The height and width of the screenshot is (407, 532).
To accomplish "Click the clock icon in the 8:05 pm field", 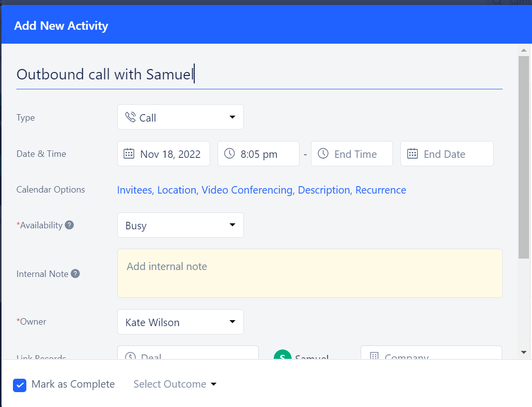I will (229, 153).
